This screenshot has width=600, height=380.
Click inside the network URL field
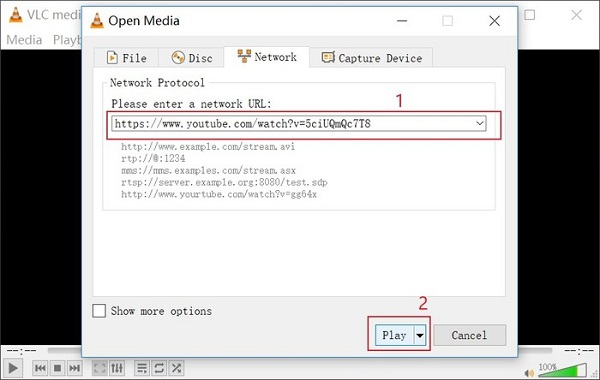click(293, 124)
